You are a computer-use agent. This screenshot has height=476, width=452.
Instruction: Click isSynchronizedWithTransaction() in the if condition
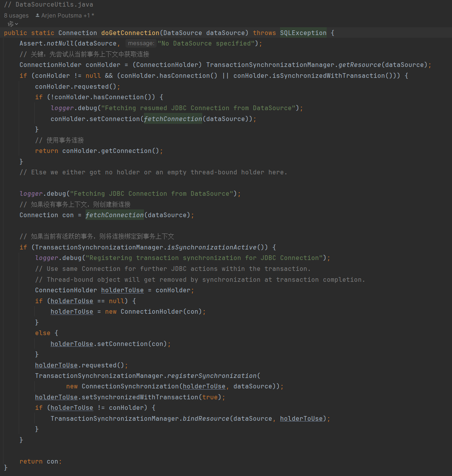coord(313,76)
